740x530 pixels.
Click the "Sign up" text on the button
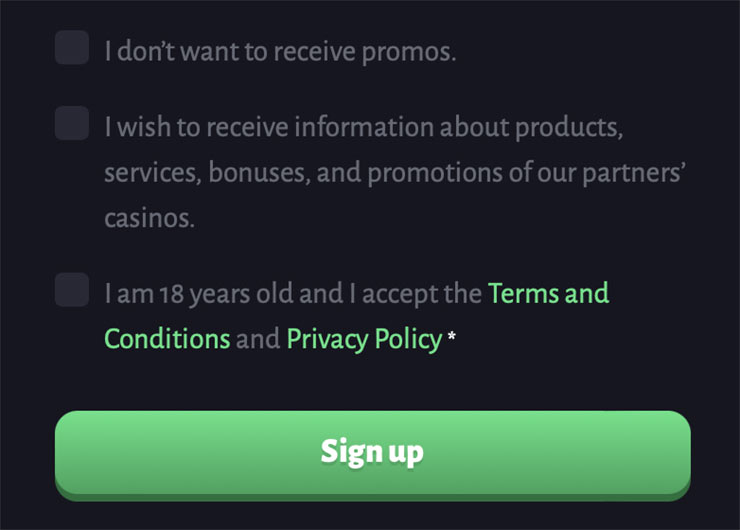tap(372, 452)
